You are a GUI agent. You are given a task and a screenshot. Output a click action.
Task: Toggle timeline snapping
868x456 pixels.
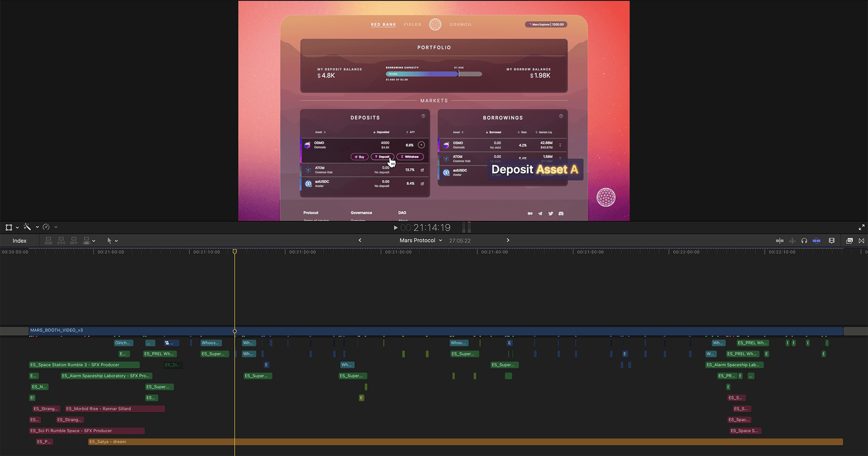[x=816, y=241]
